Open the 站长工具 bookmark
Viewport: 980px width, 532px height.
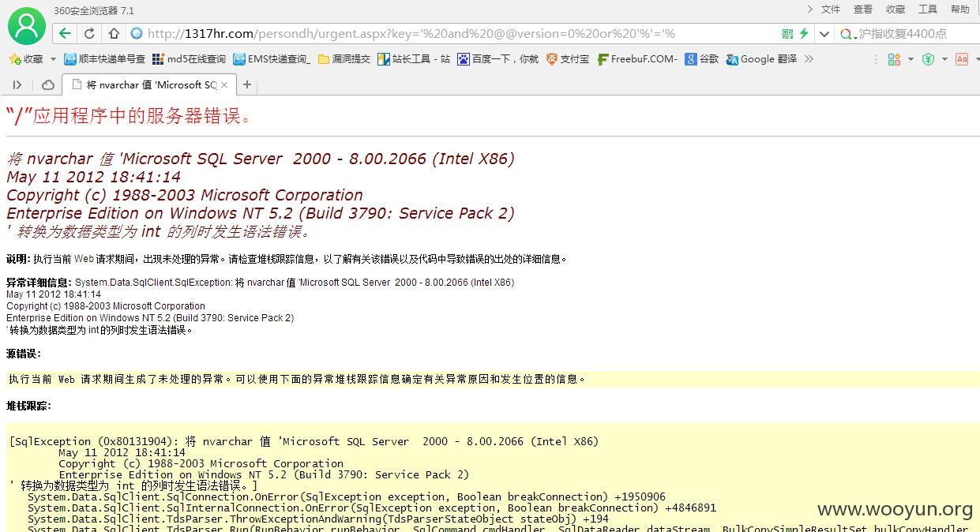pos(415,59)
